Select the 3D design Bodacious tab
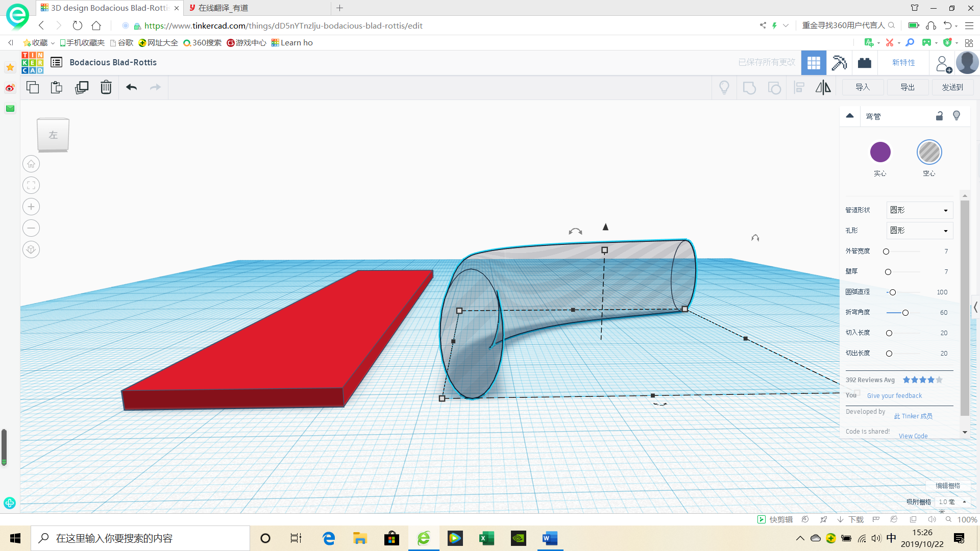Image resolution: width=980 pixels, height=551 pixels. [x=110, y=8]
